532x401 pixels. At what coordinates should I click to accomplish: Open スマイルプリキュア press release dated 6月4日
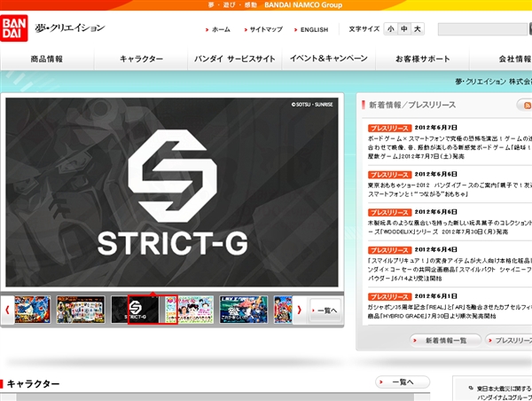point(450,270)
